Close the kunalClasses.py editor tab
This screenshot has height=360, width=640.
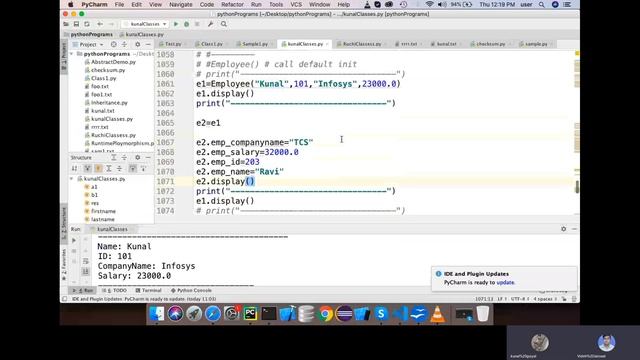327,44
